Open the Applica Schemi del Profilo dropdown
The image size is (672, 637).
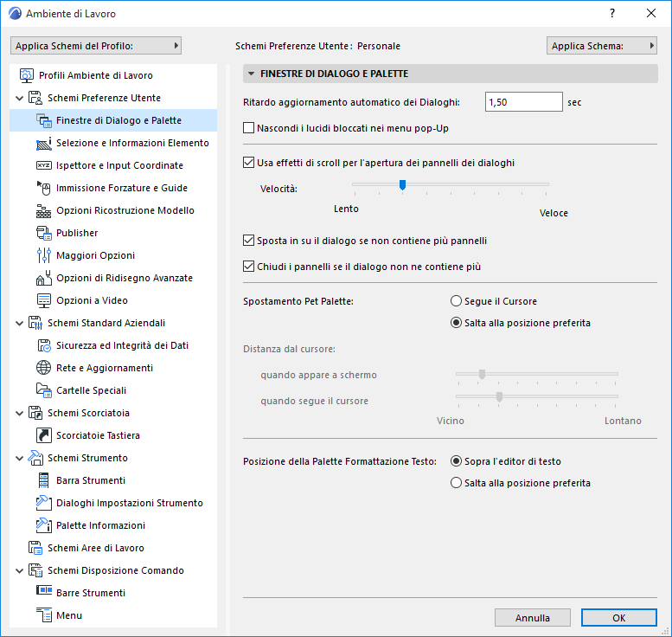(96, 46)
